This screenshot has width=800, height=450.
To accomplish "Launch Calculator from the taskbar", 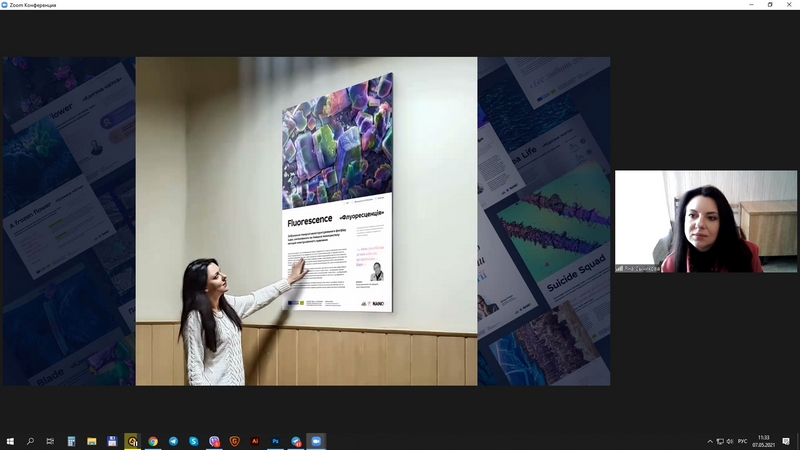I will [x=71, y=441].
